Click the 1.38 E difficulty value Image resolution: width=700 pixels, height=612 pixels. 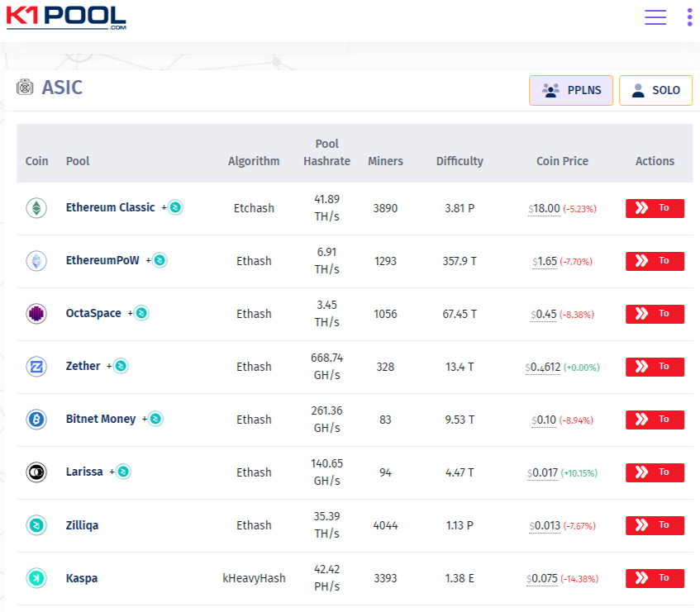pyautogui.click(x=460, y=578)
